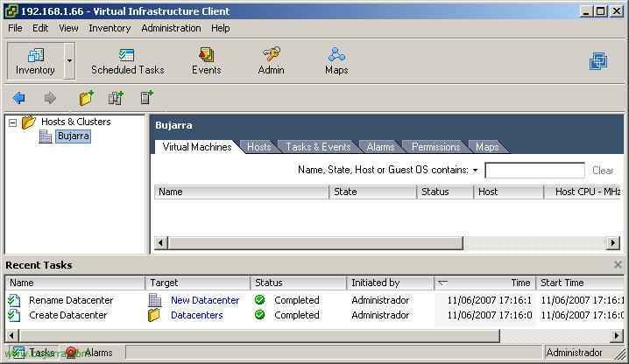
Task: Click Recent Tasks scrollbar right arrow
Action: 616,336
